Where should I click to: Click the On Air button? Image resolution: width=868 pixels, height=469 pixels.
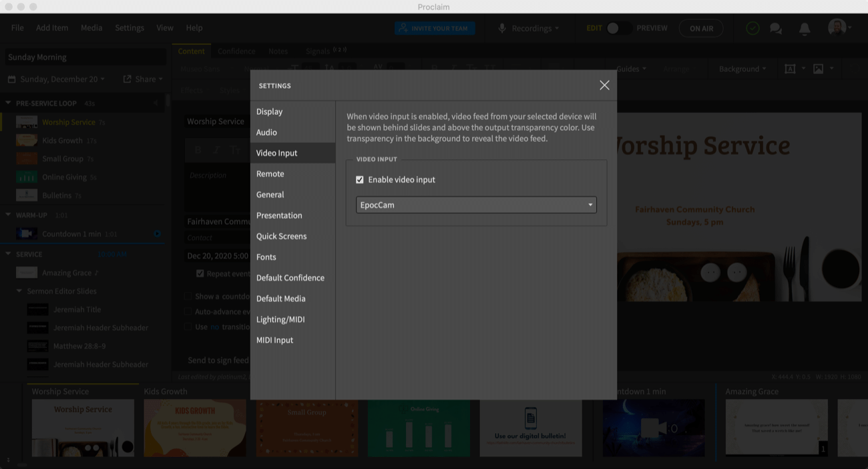pos(701,28)
